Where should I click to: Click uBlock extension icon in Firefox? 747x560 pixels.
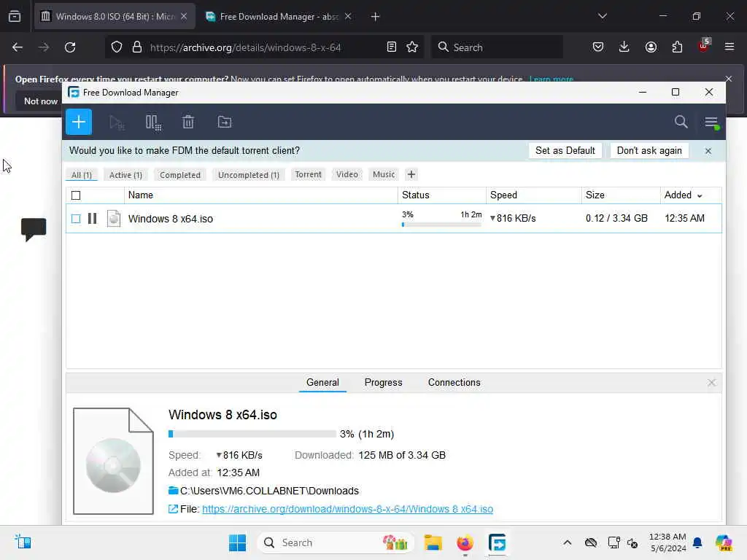(x=704, y=46)
